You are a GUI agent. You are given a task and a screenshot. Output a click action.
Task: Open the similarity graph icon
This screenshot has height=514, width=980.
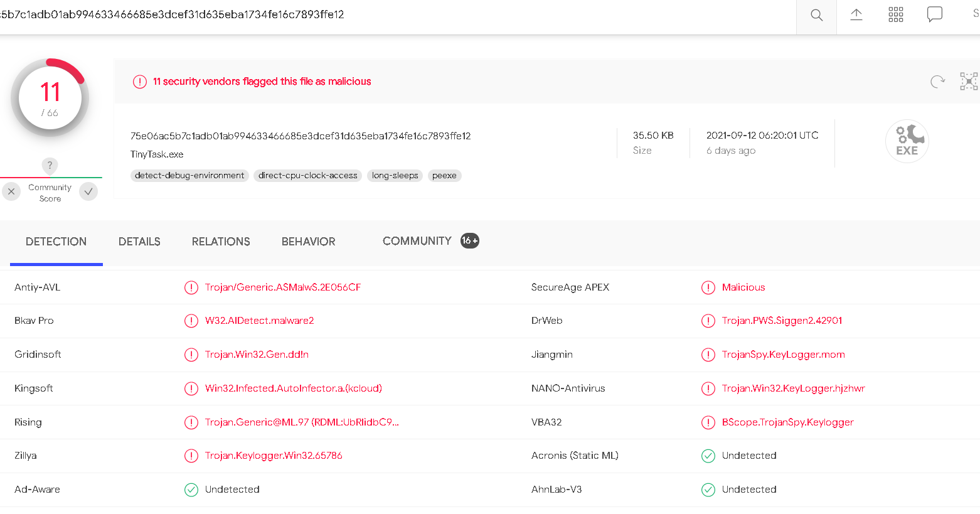[x=969, y=82]
